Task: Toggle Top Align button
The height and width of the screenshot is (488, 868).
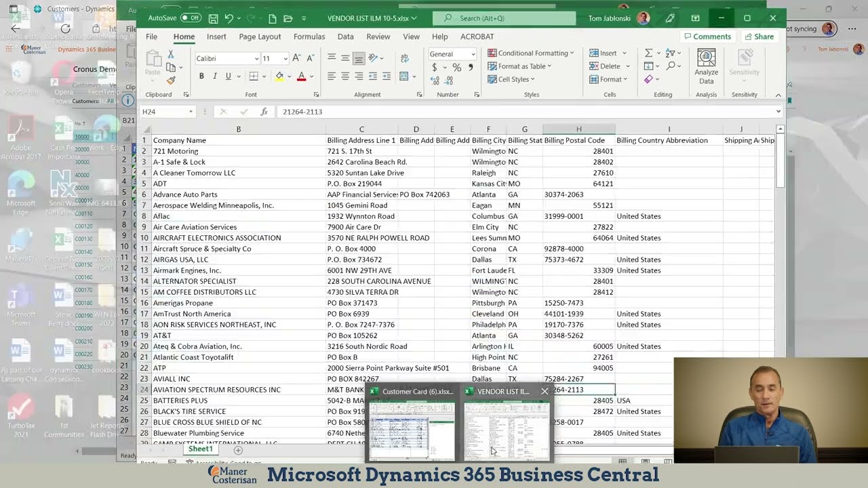Action: [332, 58]
